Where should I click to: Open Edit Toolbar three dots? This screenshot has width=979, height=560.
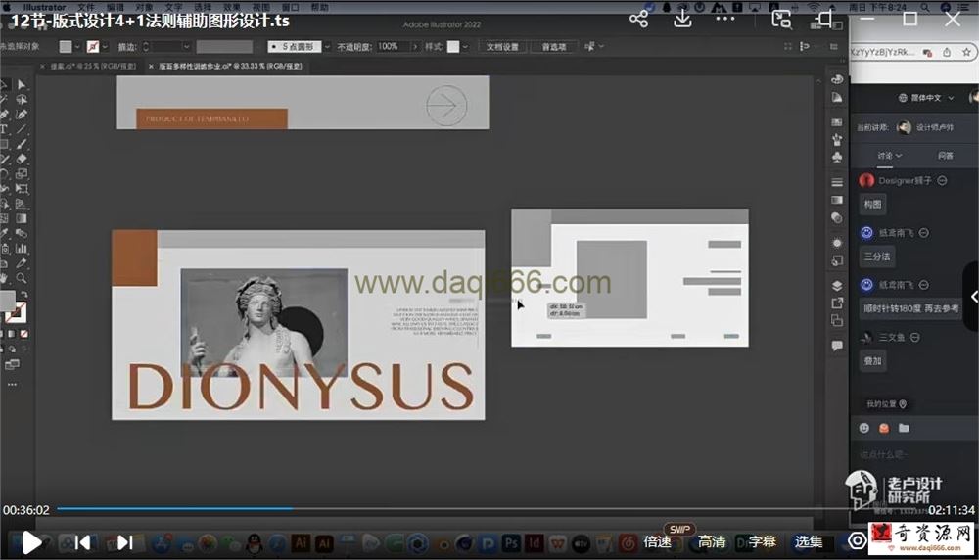coord(13,385)
